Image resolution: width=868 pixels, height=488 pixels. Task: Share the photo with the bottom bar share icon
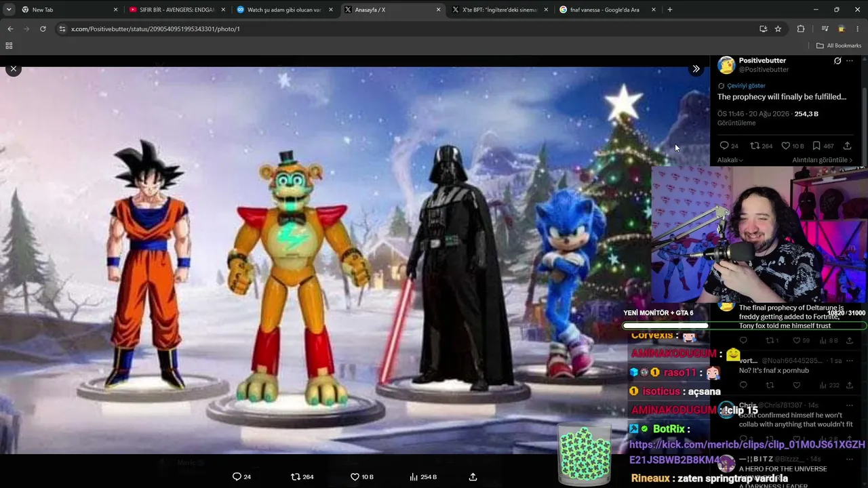point(473,476)
